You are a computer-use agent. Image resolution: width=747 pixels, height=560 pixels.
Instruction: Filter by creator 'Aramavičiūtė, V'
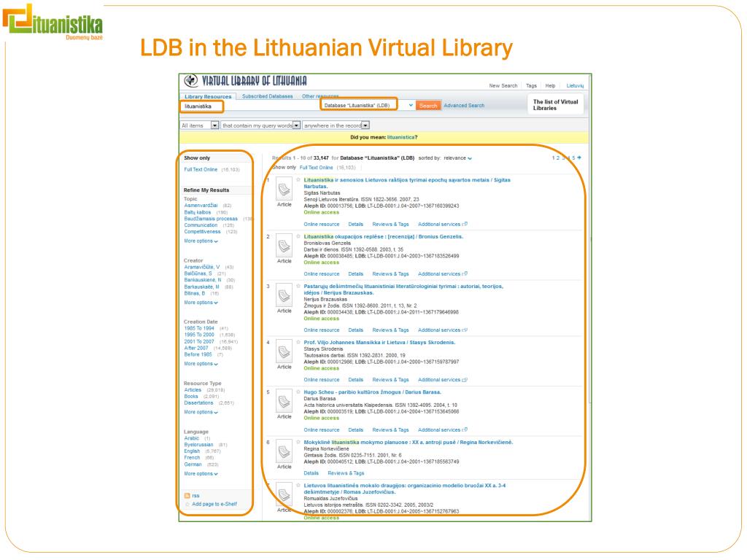tap(202, 268)
